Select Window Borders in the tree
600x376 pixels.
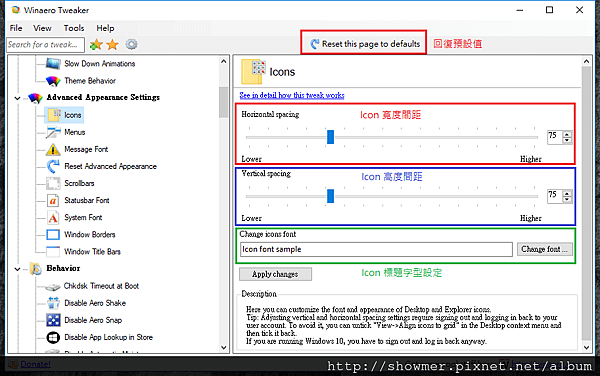coord(90,234)
